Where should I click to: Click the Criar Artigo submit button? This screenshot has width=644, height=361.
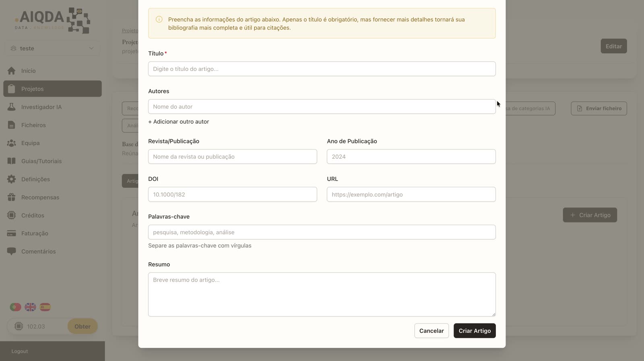point(475,331)
